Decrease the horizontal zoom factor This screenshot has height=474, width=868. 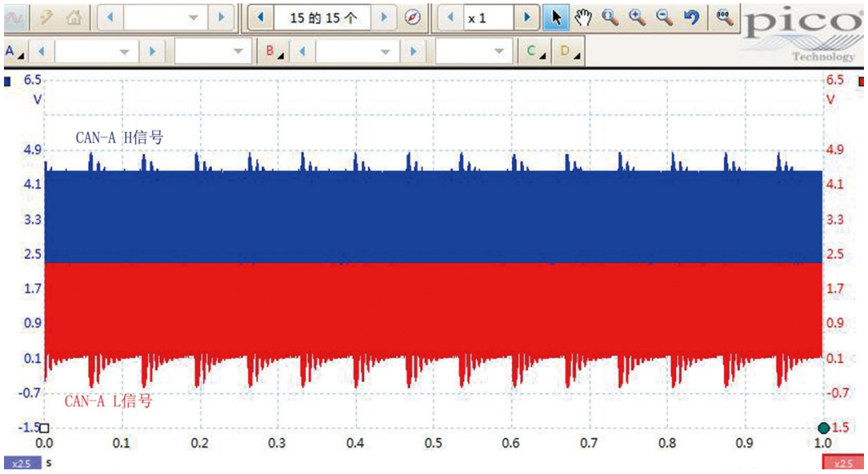(x=451, y=18)
